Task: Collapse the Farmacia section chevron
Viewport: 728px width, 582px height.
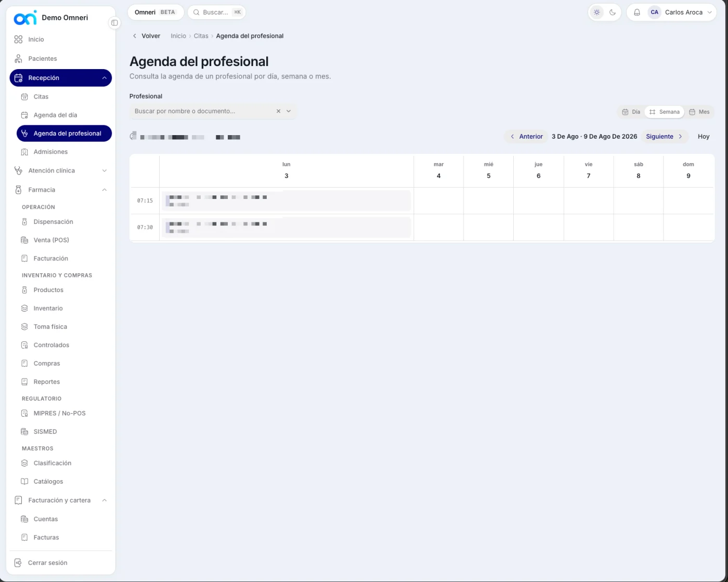Action: (x=104, y=190)
